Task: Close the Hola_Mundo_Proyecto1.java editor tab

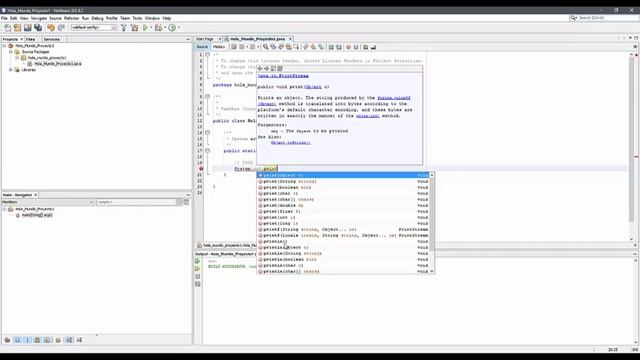Action: [291, 39]
